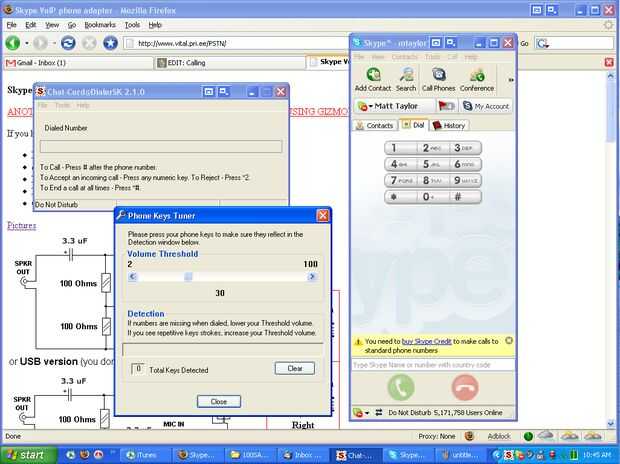Switch to EDIT: Calling tab
Screen dimensions: 620x464
pos(230,63)
